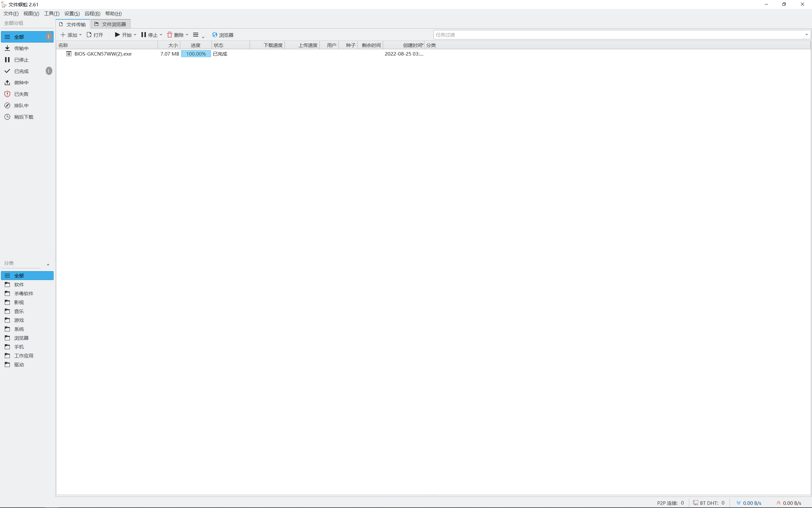
Task: Sort by the 名称 column header
Action: (x=107, y=45)
